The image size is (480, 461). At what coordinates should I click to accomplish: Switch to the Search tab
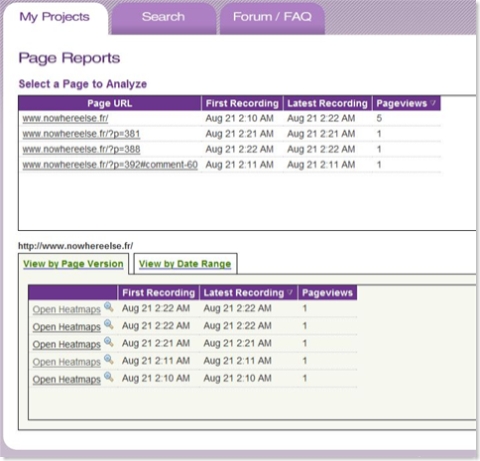point(163,17)
